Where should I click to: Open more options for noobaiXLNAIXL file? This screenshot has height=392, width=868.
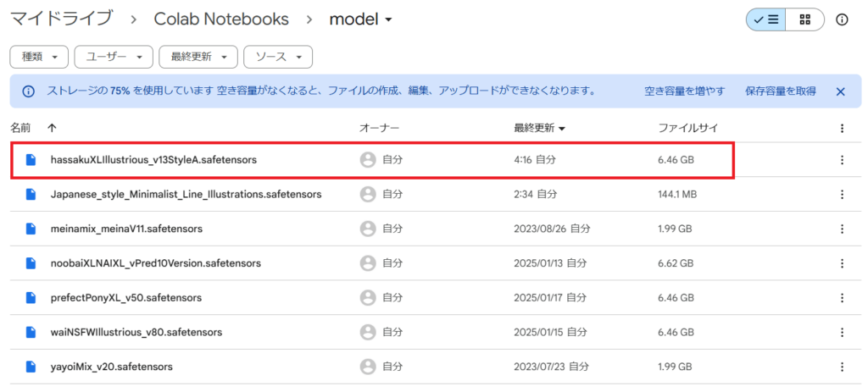[842, 263]
